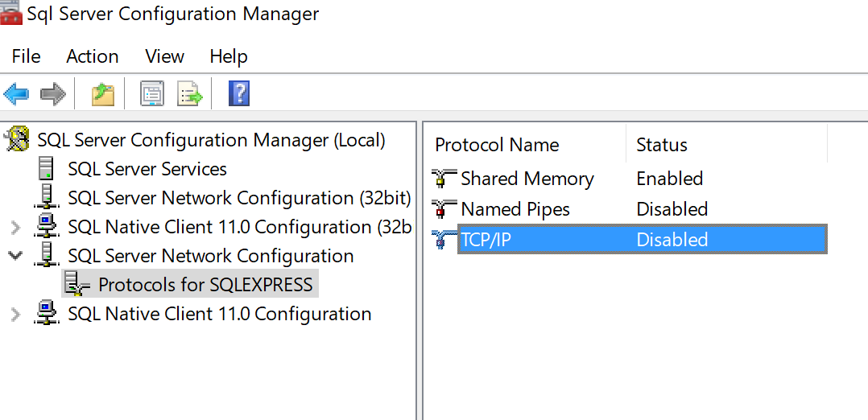Select the TCP/IP protocol name

[486, 240]
